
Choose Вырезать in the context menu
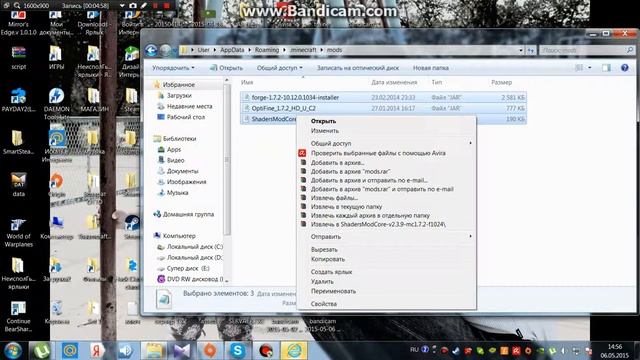pos(324,249)
